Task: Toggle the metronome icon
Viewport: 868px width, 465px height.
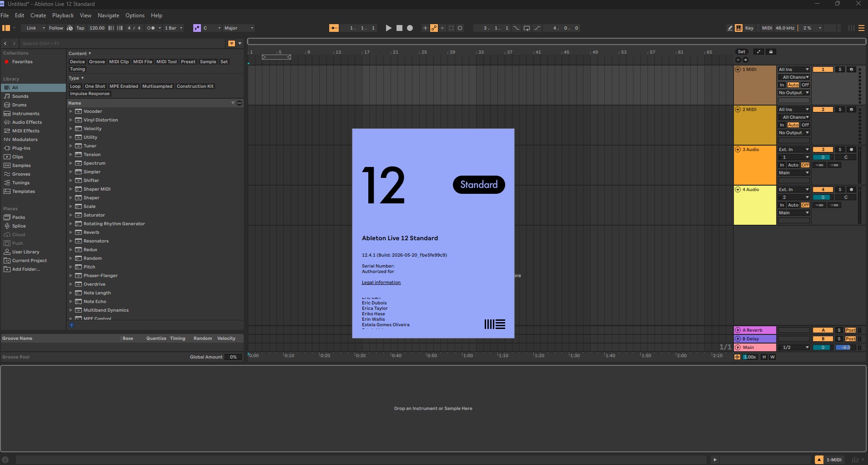Action: 151,28
